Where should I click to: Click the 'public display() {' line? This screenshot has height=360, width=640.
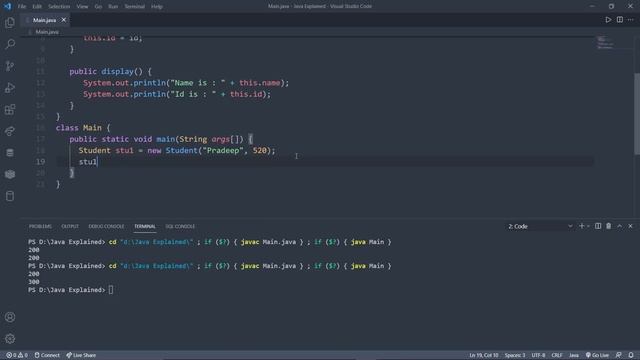pos(110,71)
